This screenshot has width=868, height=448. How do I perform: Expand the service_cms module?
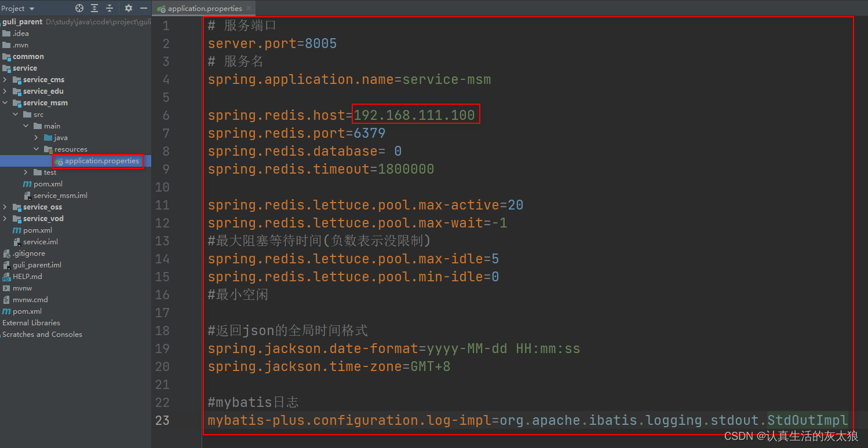pos(5,79)
